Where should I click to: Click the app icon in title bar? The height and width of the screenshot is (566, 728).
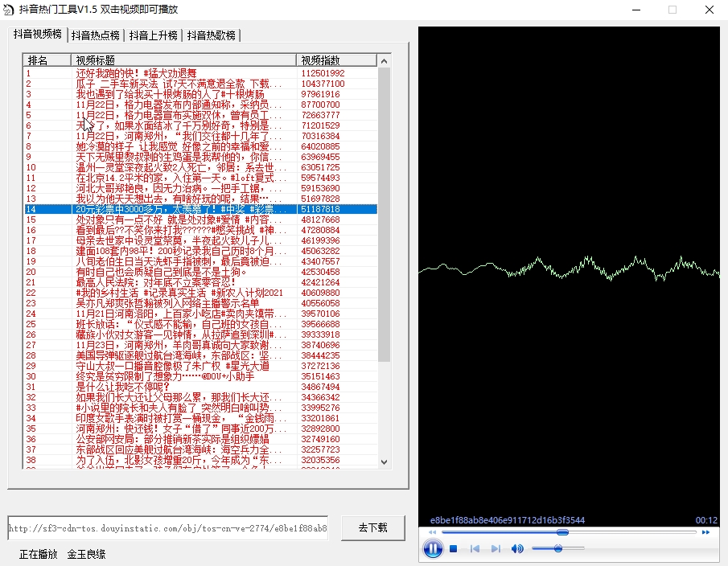(8, 10)
